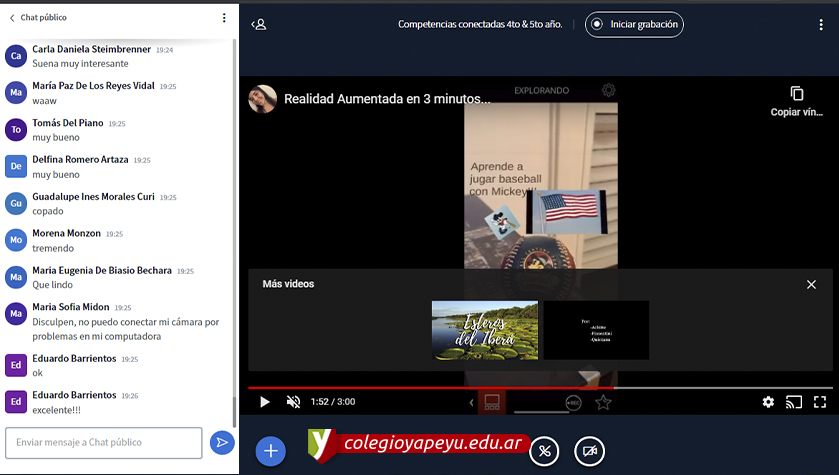
Task: Open the Esteros del Iberá suggested video
Action: [485, 330]
